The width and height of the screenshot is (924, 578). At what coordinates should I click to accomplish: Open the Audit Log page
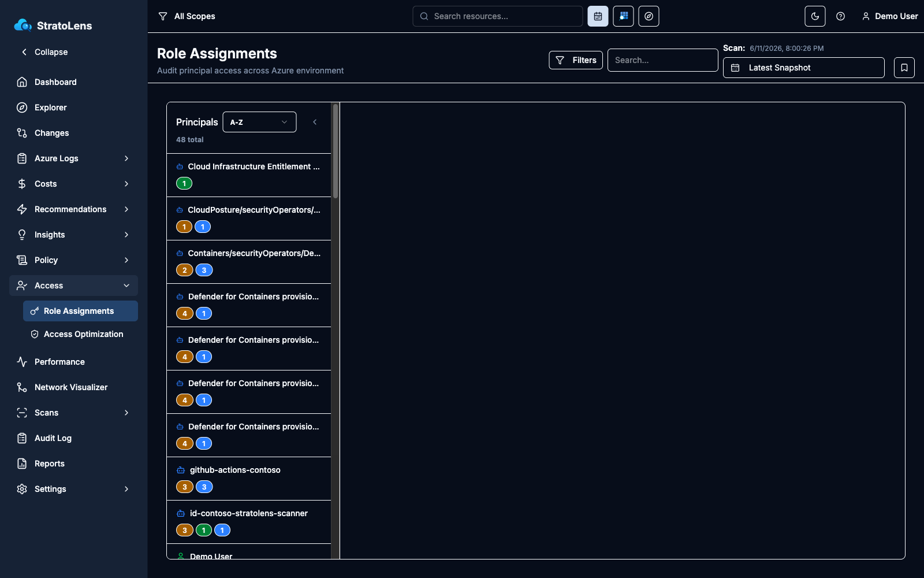point(73,438)
